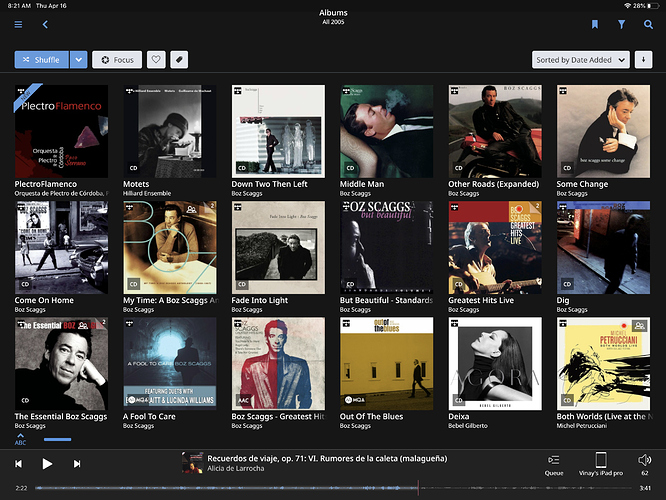Open the Deixa album cover
Screen dimensions: 666x500
click(495, 364)
